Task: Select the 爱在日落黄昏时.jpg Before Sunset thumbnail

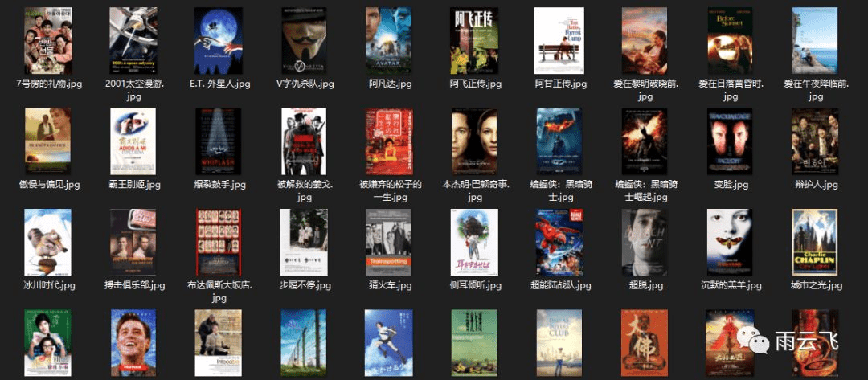Action: click(x=730, y=40)
